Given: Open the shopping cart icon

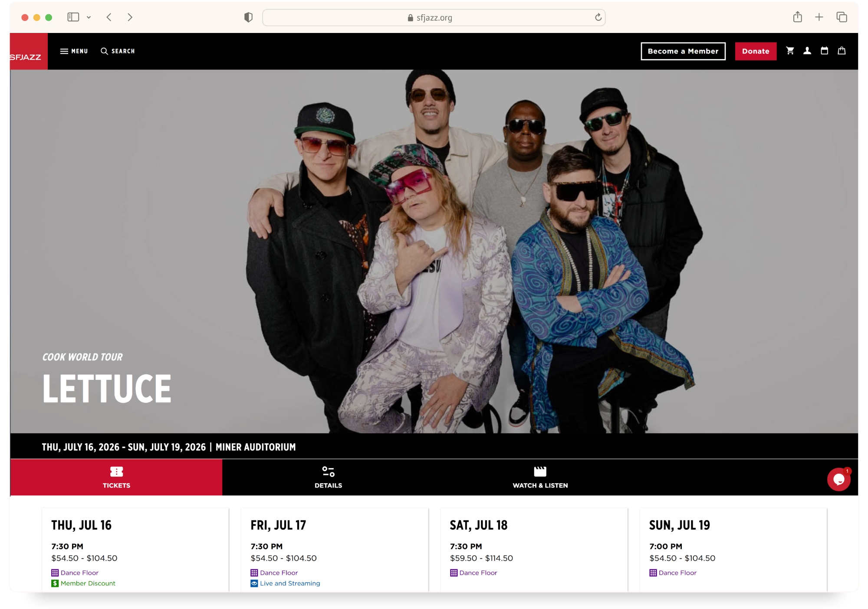Looking at the screenshot, I should [790, 51].
